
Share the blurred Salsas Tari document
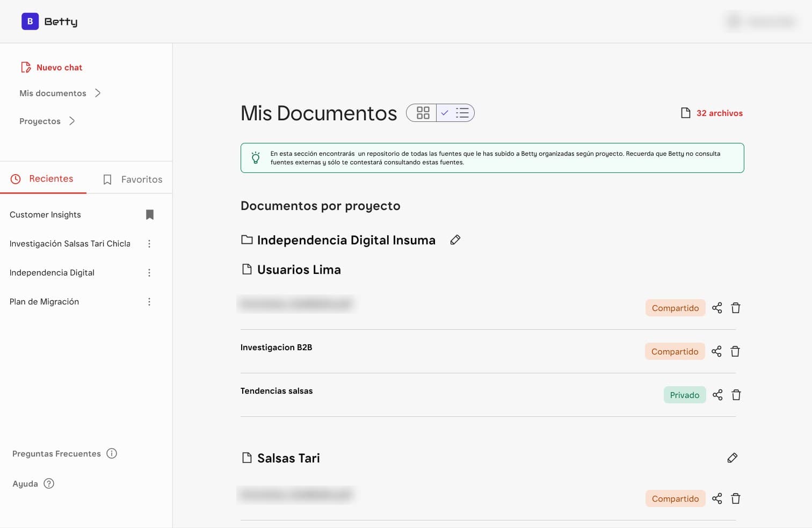click(x=717, y=498)
